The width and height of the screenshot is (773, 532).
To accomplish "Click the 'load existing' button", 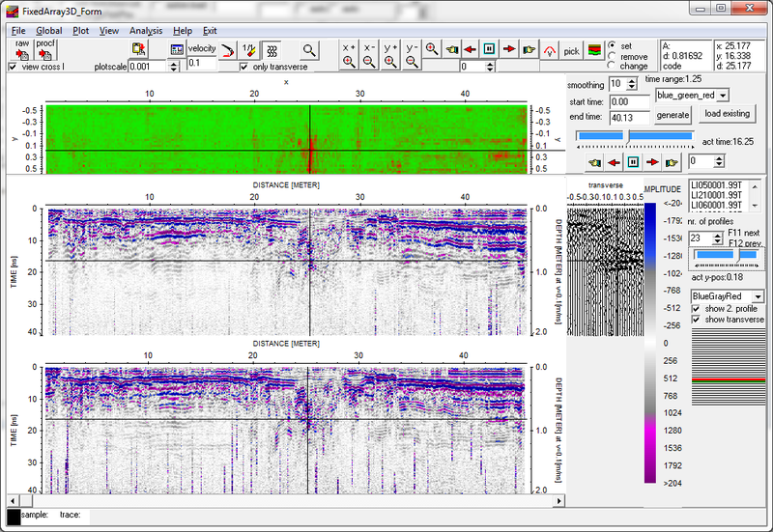I will pos(729,114).
